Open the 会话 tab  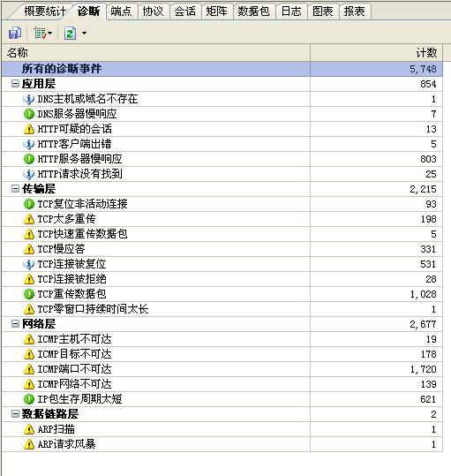click(x=185, y=11)
